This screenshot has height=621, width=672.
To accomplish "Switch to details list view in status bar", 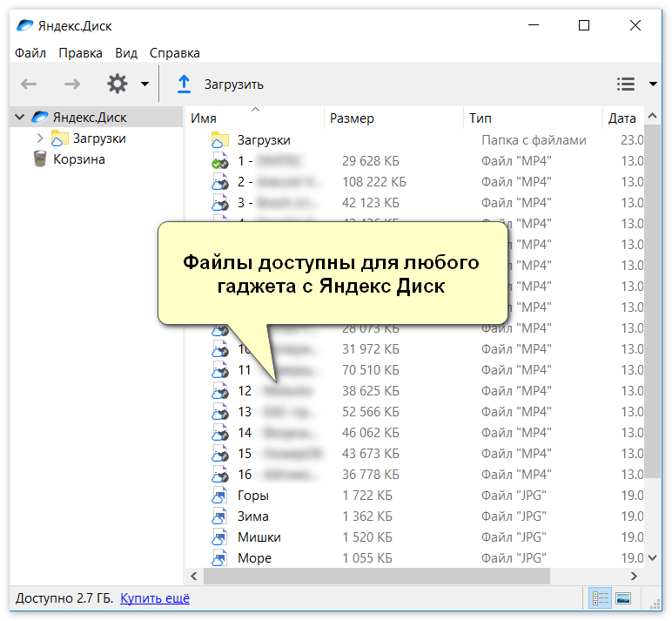I will point(600,598).
